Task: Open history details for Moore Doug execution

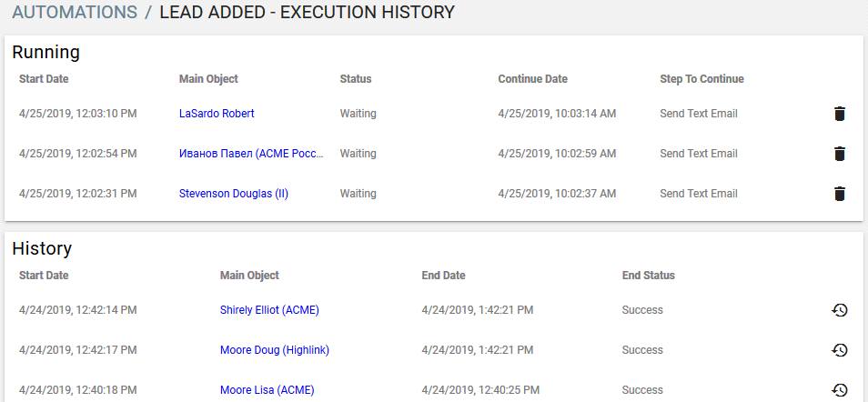Action: click(x=840, y=350)
